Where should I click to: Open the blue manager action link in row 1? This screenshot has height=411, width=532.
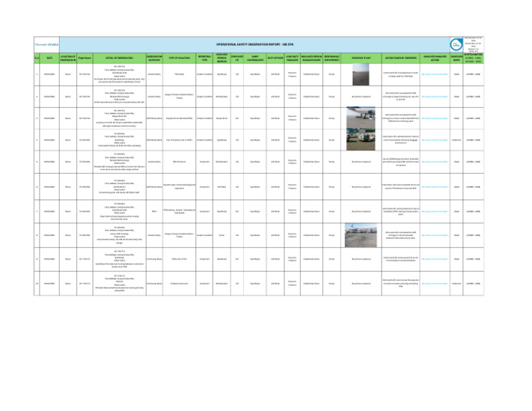(x=434, y=74)
